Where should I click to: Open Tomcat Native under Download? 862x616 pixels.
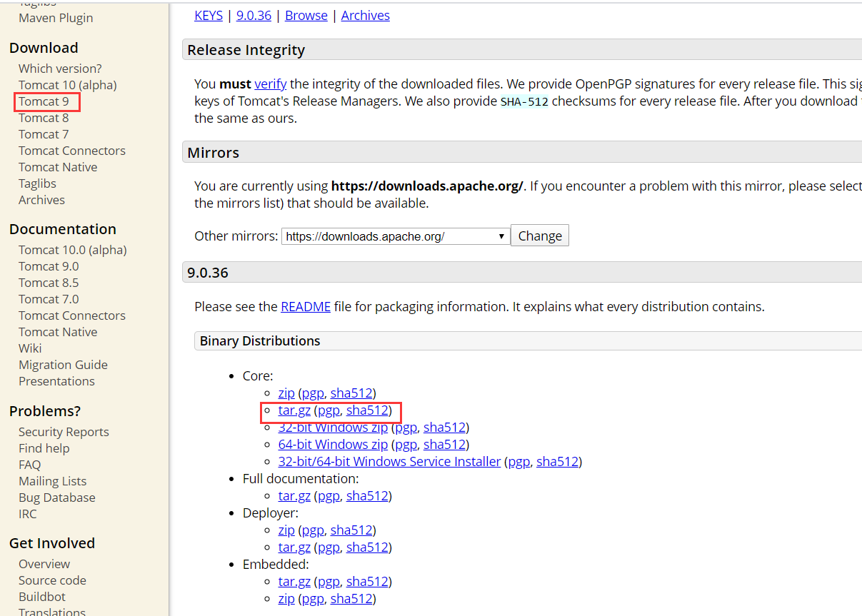(x=58, y=167)
